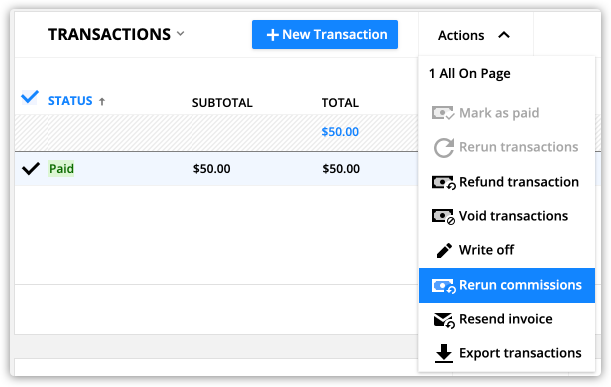Click the New Transaction button
Screen dimensions: 611x387
325,35
